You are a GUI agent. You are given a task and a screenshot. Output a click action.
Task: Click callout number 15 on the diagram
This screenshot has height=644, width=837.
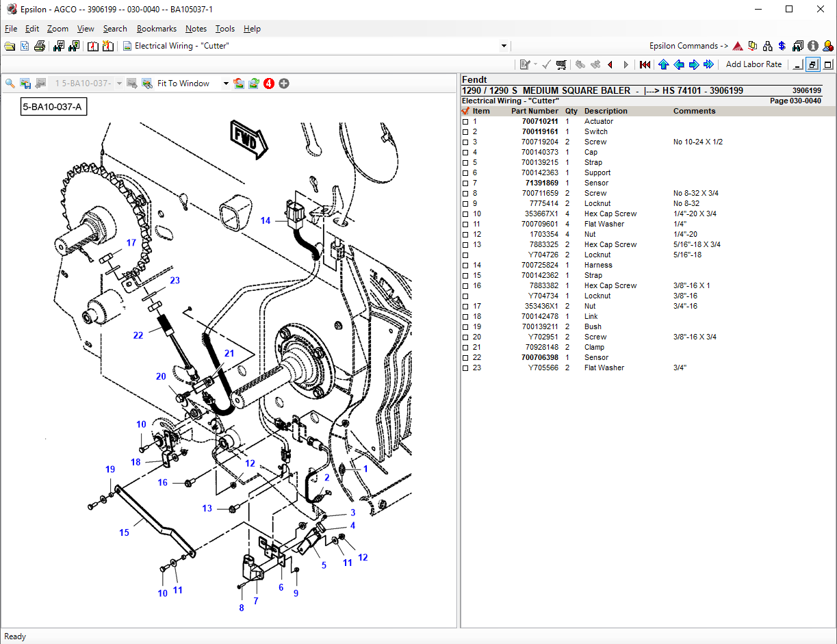coord(124,532)
